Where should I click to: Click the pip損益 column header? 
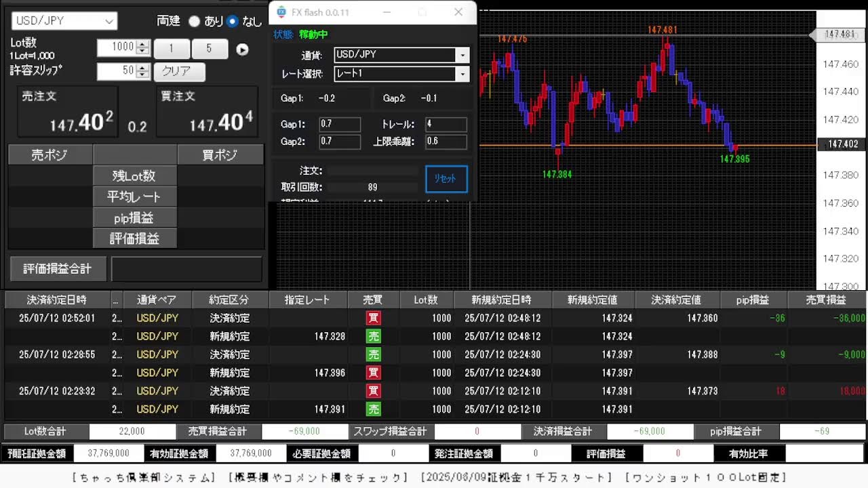(x=753, y=300)
